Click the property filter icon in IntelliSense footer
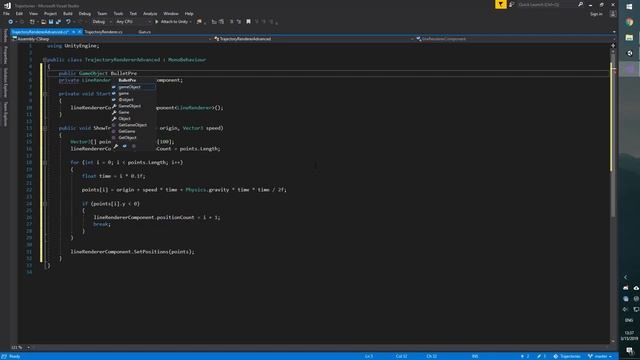The width and height of the screenshot is (640, 360). click(x=116, y=146)
